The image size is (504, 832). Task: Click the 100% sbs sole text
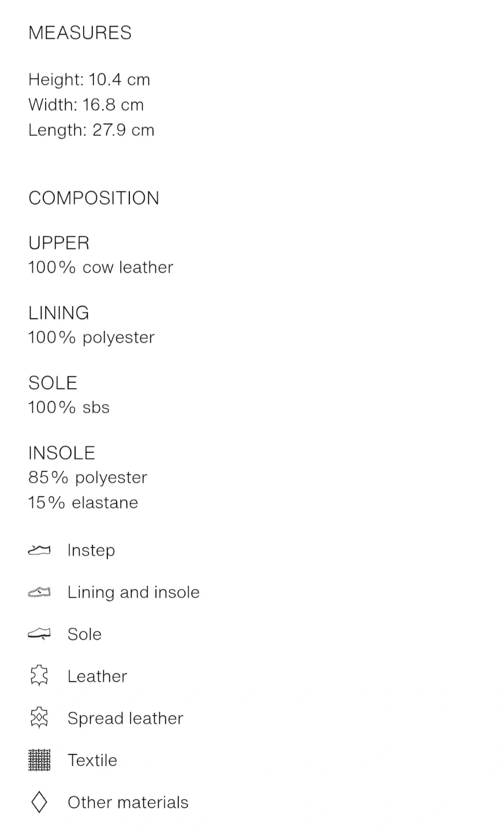[69, 408]
